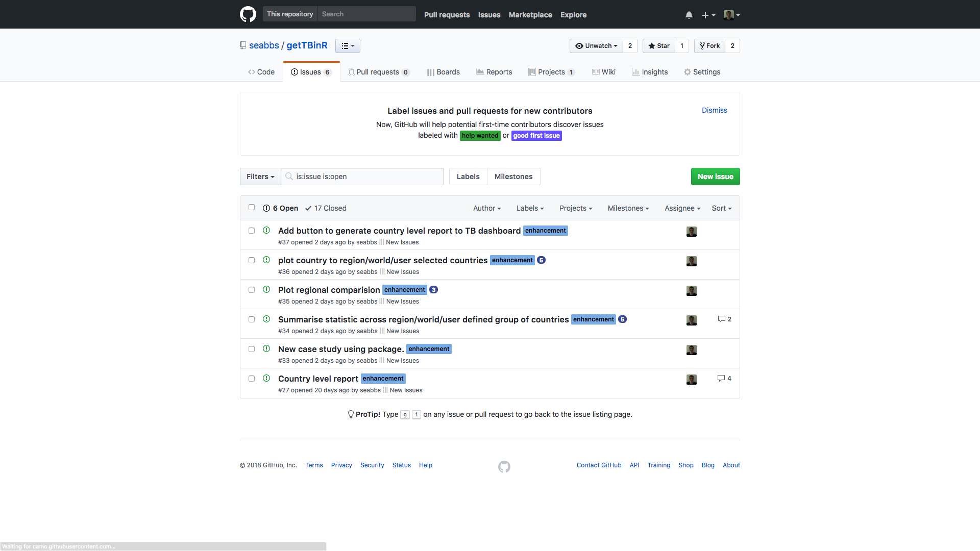The image size is (980, 551).
Task: Select checkbox for Add button to generate country report
Action: point(252,231)
